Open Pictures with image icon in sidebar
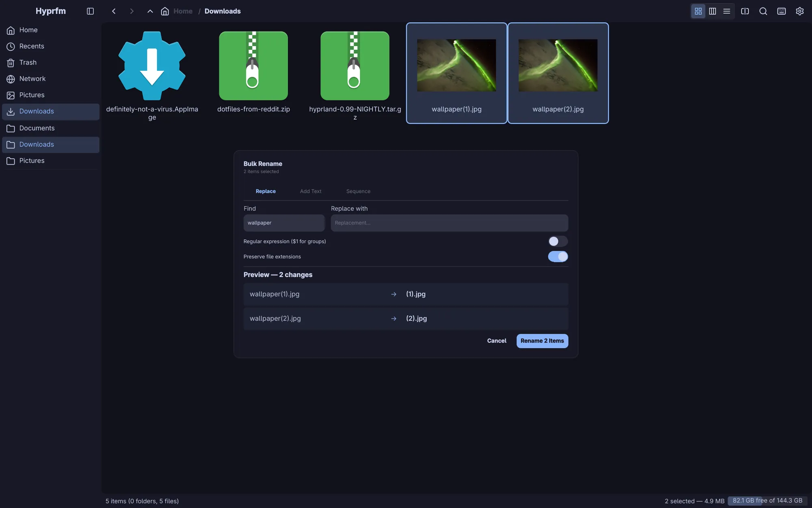The width and height of the screenshot is (812, 508). tap(51, 95)
